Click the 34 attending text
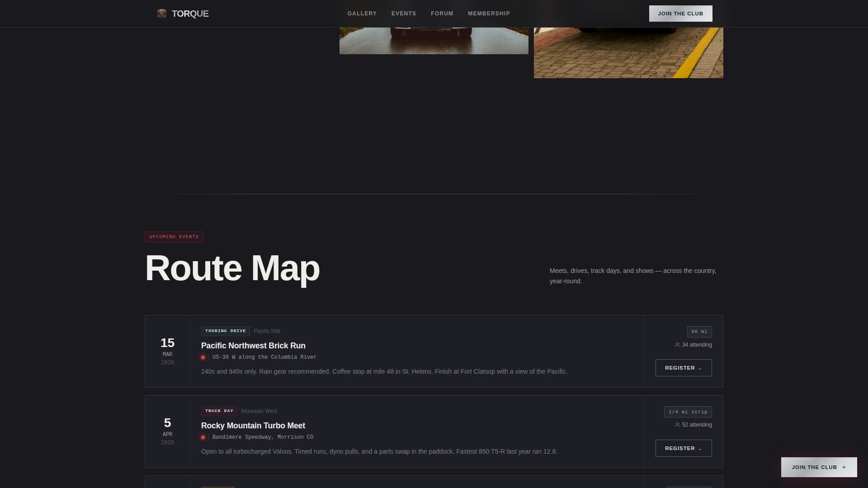The width and height of the screenshot is (868, 488). tap(697, 345)
